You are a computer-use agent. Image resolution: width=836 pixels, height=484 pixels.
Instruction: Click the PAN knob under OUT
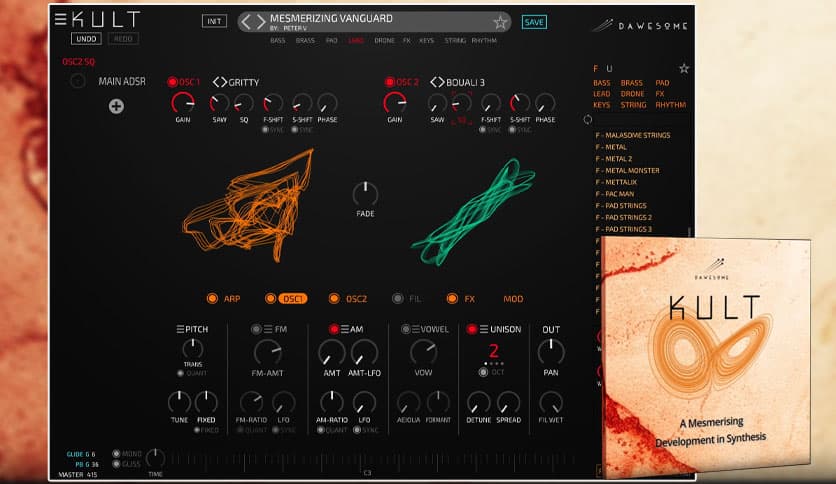551,352
